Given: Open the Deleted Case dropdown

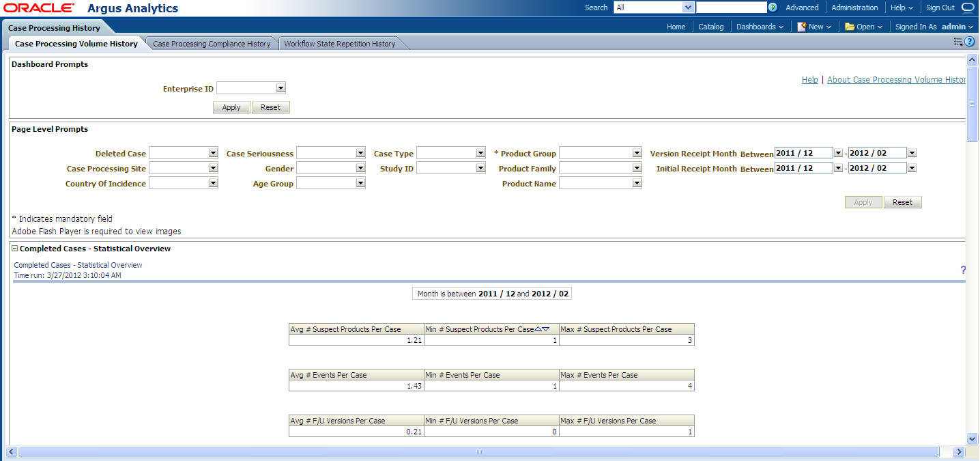Looking at the screenshot, I should coord(213,153).
